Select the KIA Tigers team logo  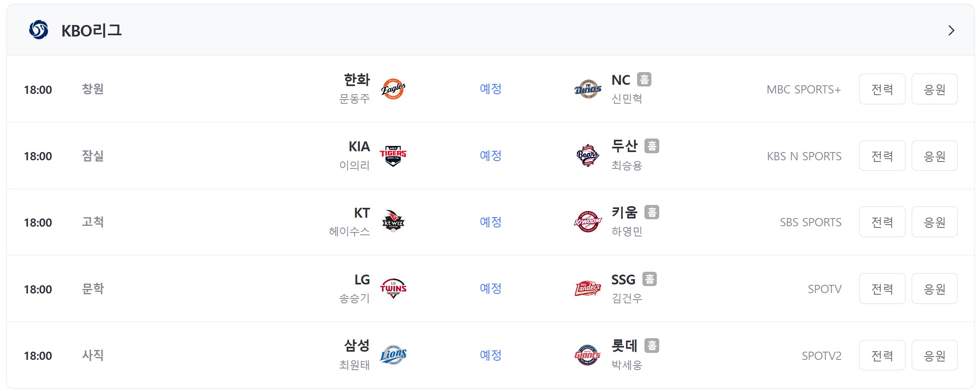[x=393, y=156]
